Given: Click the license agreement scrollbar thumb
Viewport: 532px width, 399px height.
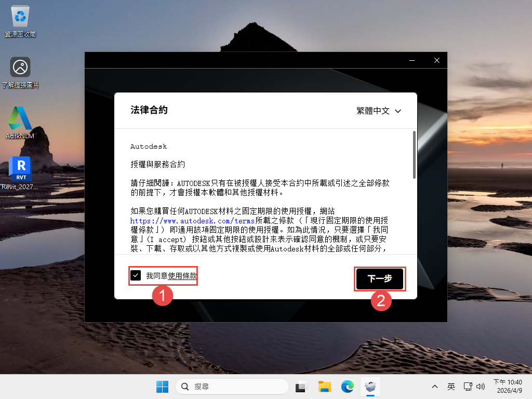Looking at the screenshot, I should pos(414,155).
